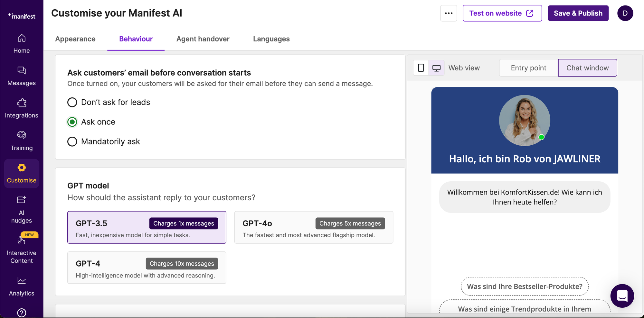Open the Analytics chart icon
644x318 pixels.
(22, 281)
